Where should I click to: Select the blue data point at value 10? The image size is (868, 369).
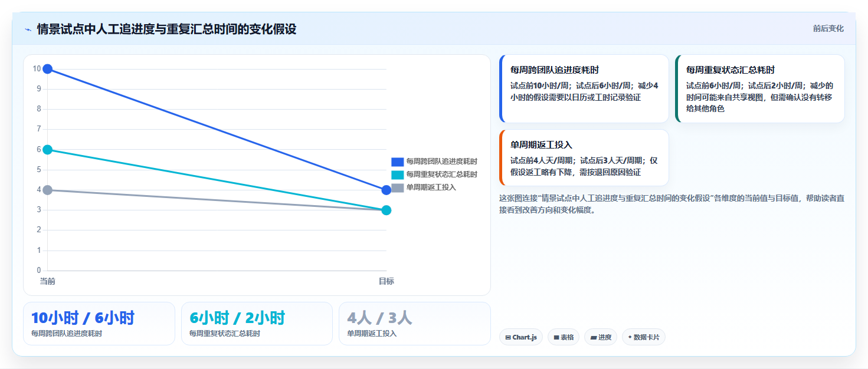pos(48,69)
